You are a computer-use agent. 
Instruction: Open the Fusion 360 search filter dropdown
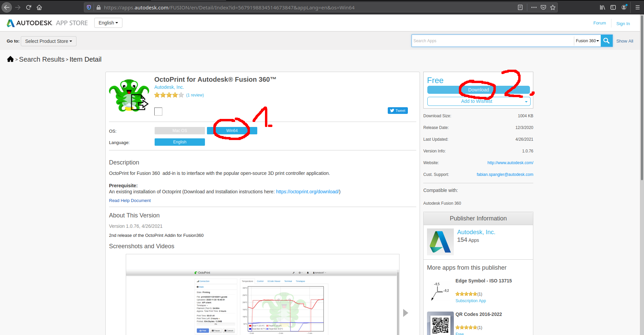(x=587, y=41)
